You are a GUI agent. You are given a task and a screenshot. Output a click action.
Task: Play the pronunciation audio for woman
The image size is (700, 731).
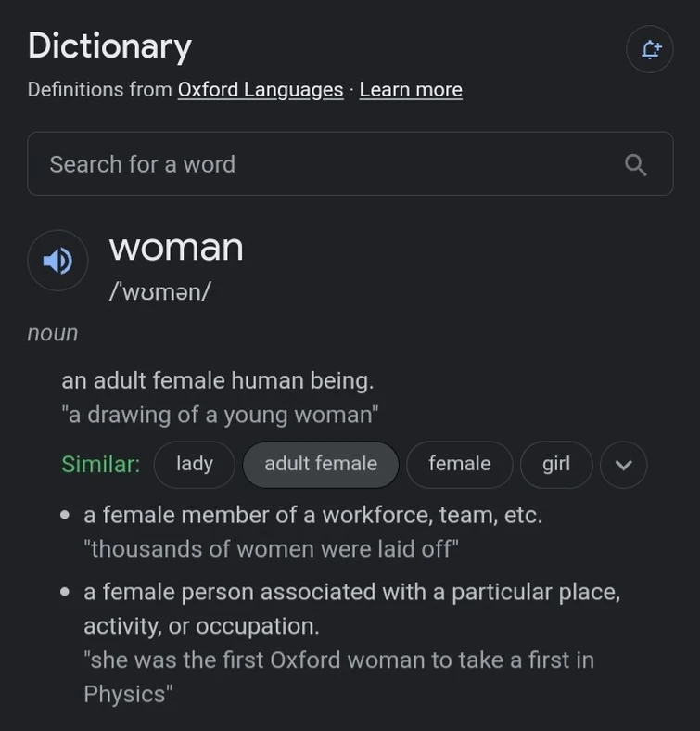pyautogui.click(x=57, y=261)
